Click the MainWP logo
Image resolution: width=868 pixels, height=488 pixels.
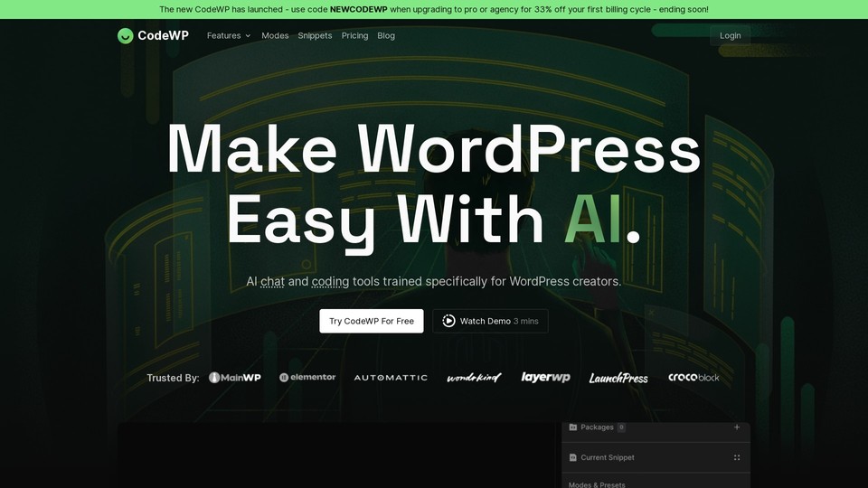(x=235, y=378)
